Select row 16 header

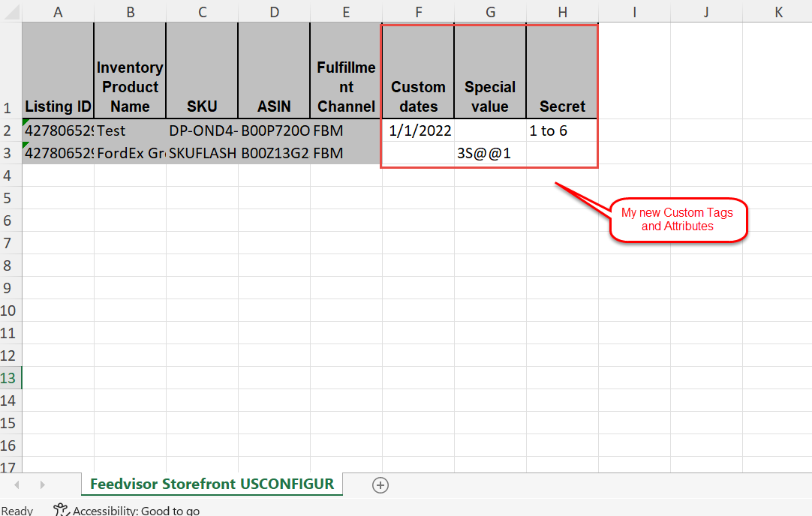[11, 445]
